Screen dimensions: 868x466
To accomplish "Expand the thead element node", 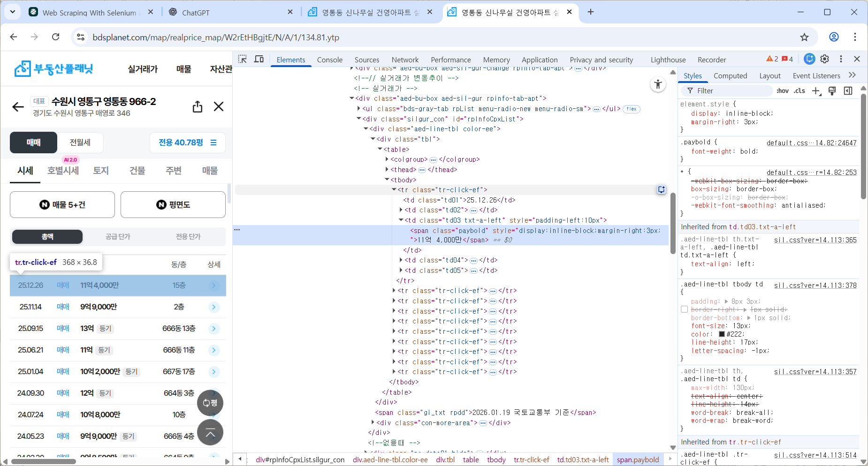I will (x=387, y=170).
